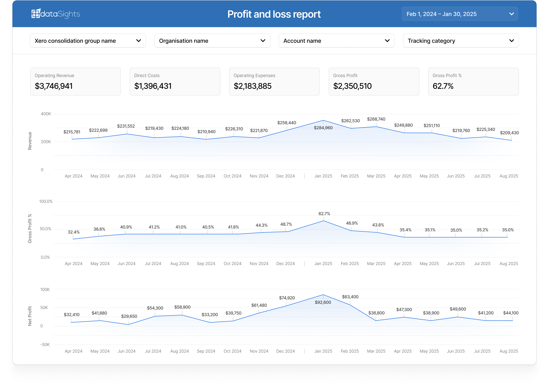Click the Profit and loss report title

[274, 14]
